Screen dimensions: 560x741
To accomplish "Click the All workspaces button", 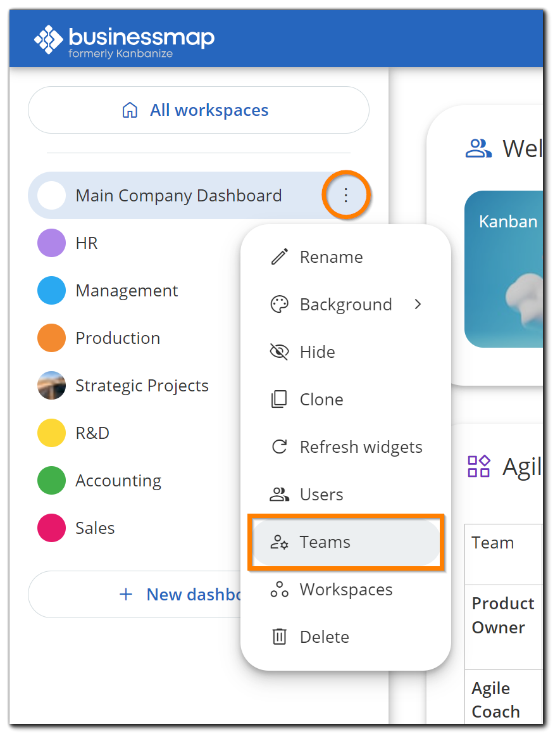I will [x=198, y=110].
